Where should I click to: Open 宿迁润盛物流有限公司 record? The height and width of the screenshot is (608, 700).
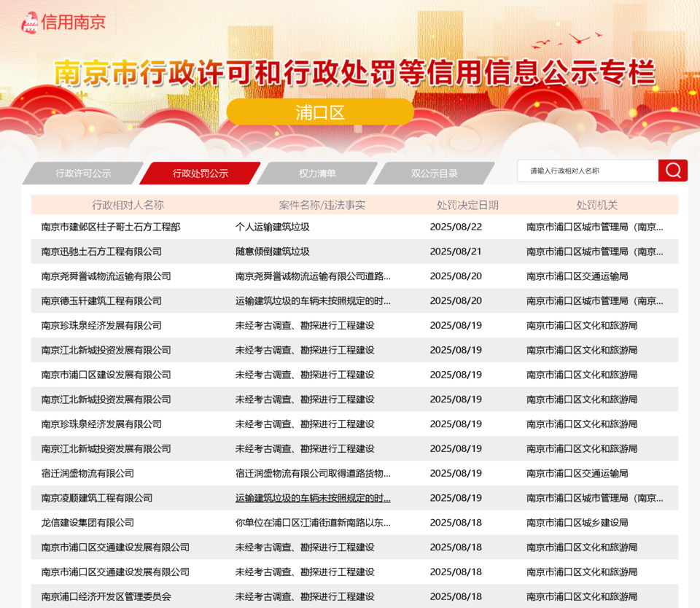[87, 474]
